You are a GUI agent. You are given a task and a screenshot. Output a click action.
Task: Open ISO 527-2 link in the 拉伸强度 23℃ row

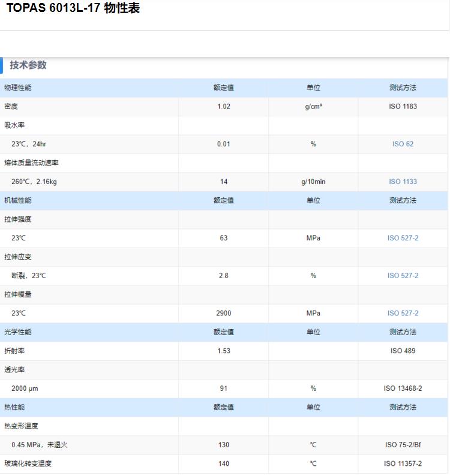pyautogui.click(x=403, y=238)
